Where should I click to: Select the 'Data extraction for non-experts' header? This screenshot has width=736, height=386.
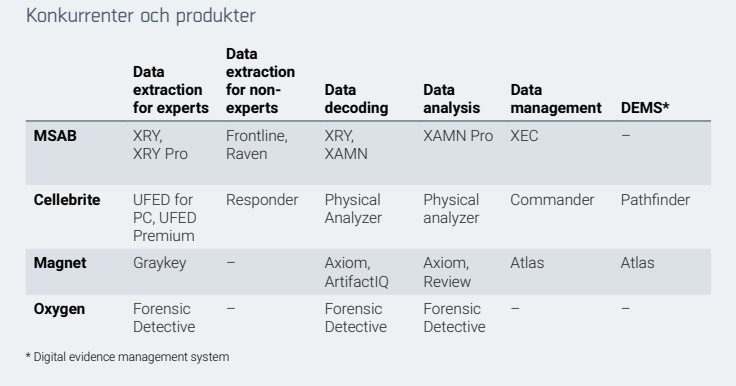click(x=261, y=81)
